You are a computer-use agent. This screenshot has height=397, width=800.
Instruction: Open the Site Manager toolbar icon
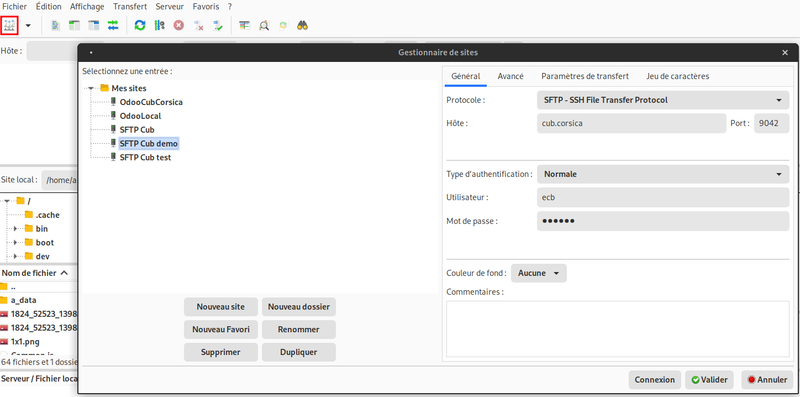[10, 25]
